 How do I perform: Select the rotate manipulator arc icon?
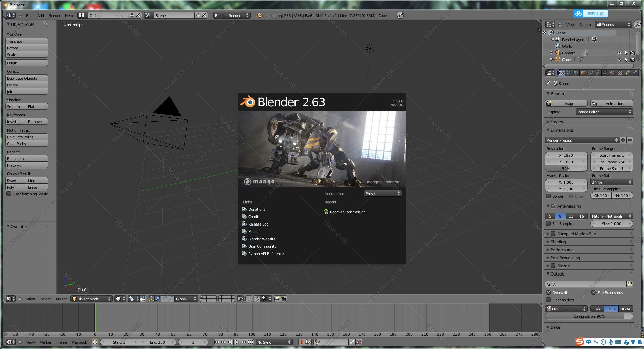pyautogui.click(x=164, y=299)
